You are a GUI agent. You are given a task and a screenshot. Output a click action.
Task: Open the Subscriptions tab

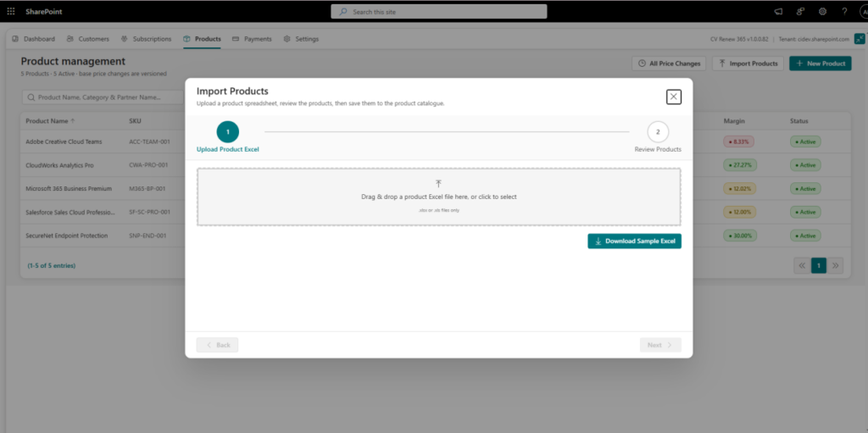pos(146,39)
